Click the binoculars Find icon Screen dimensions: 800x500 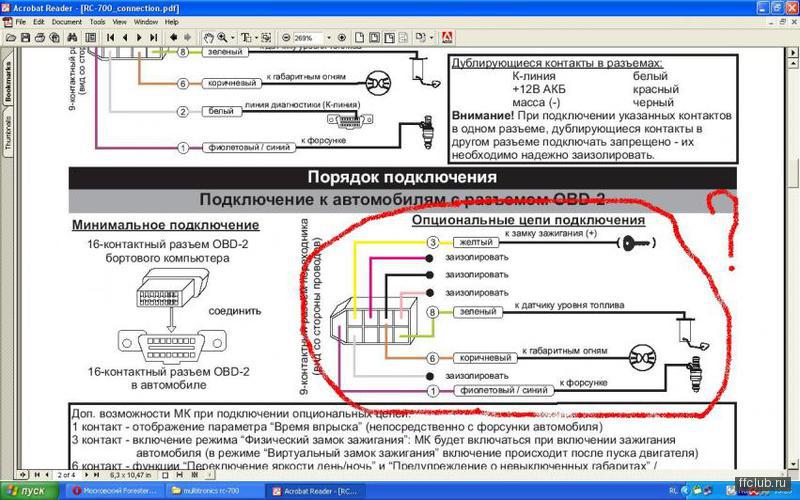[72, 38]
